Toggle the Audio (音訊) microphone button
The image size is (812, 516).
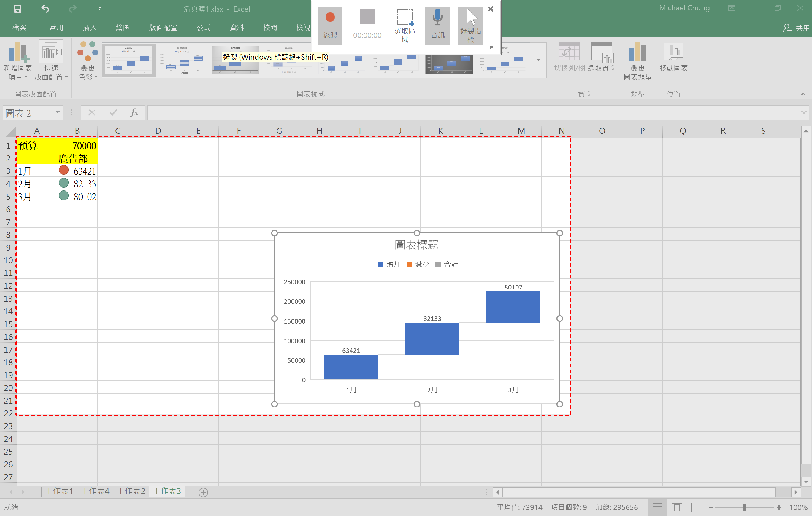coord(437,25)
